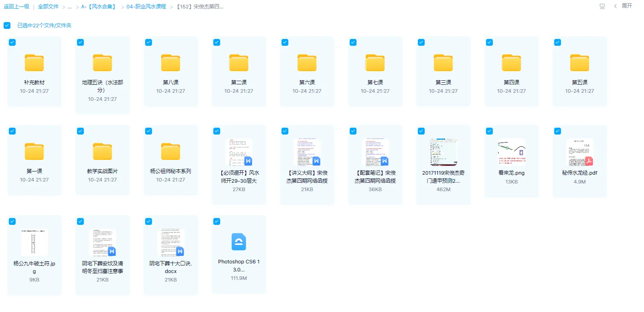Click the 已选中22个文件/文件夹 label
This screenshot has height=312, width=644.
(x=44, y=25)
